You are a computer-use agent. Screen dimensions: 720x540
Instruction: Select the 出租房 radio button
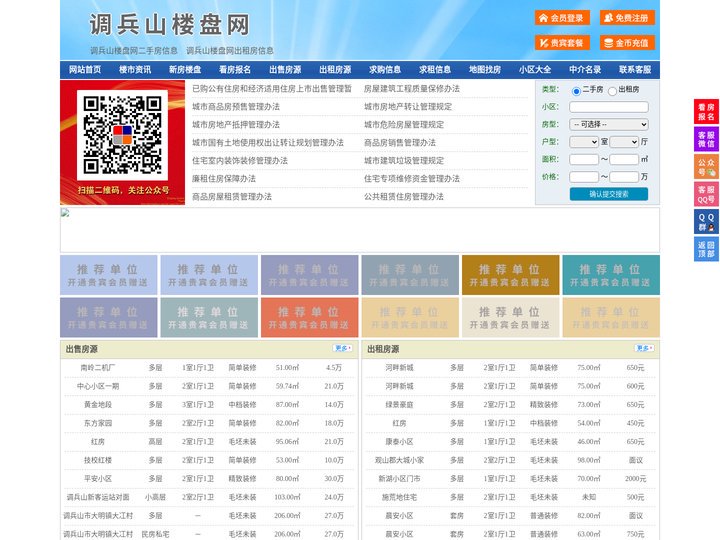(x=612, y=91)
